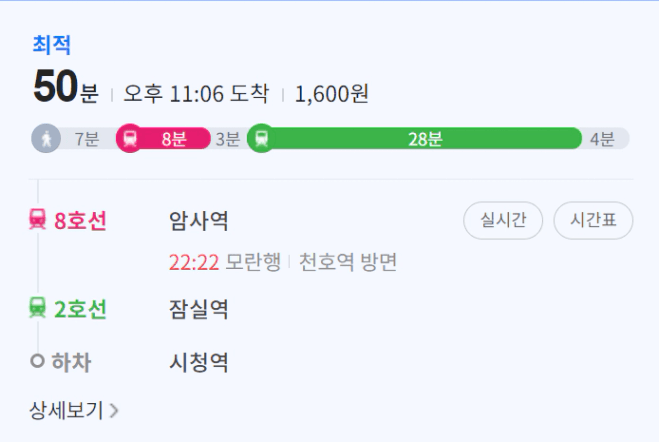Click the green train icon beside 2호선

37,308
